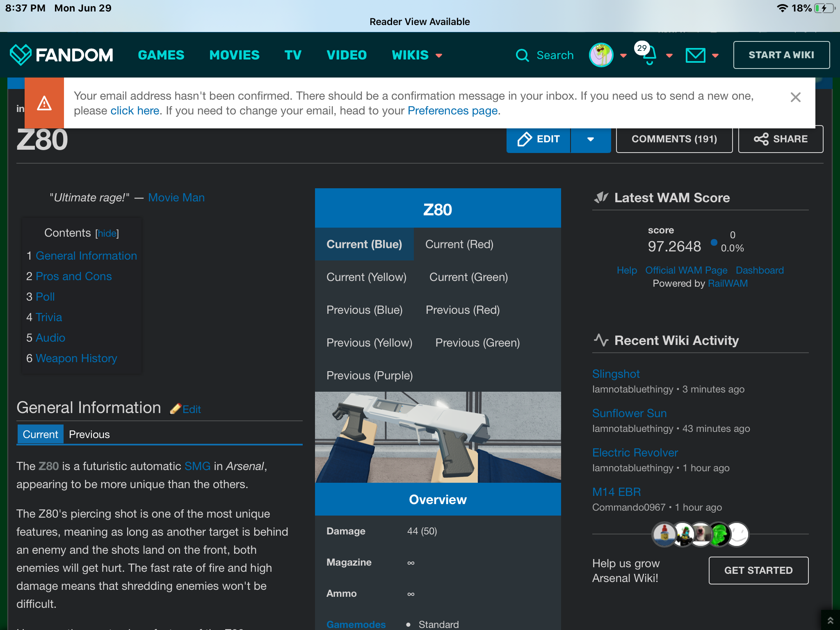Switch infobox to Previous (Purple) tab
Screen dimensions: 840x630
[369, 375]
